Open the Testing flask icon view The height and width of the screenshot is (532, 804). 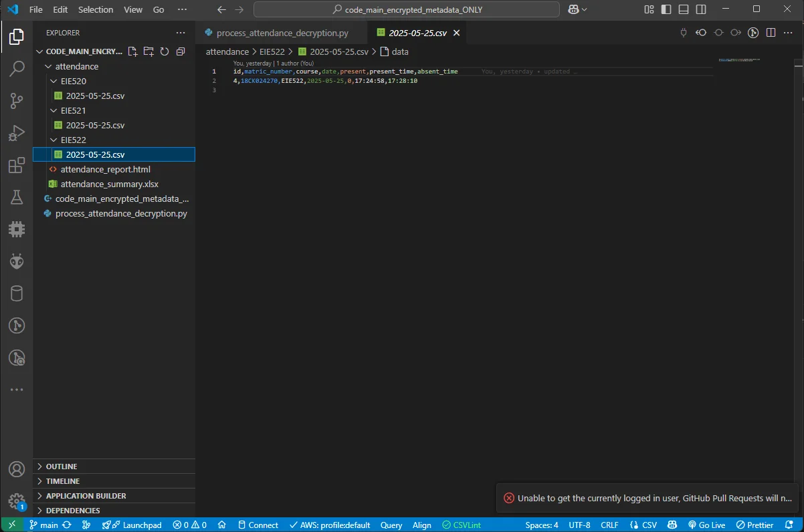[17, 197]
